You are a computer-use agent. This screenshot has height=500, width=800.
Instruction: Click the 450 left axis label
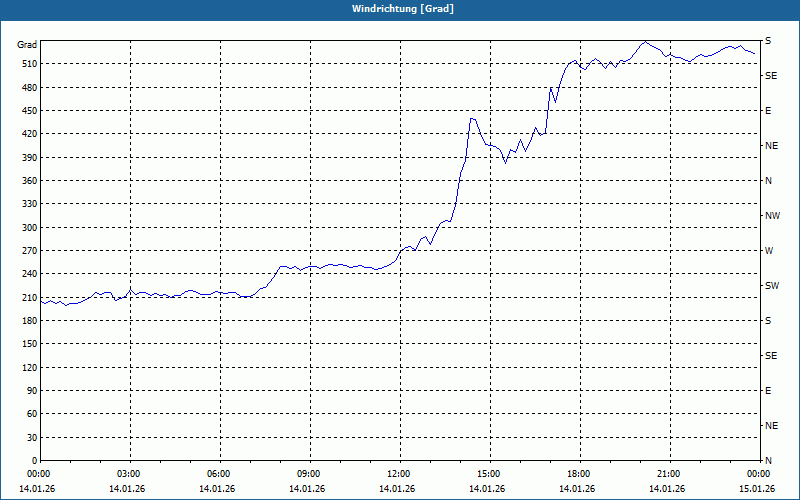point(30,111)
